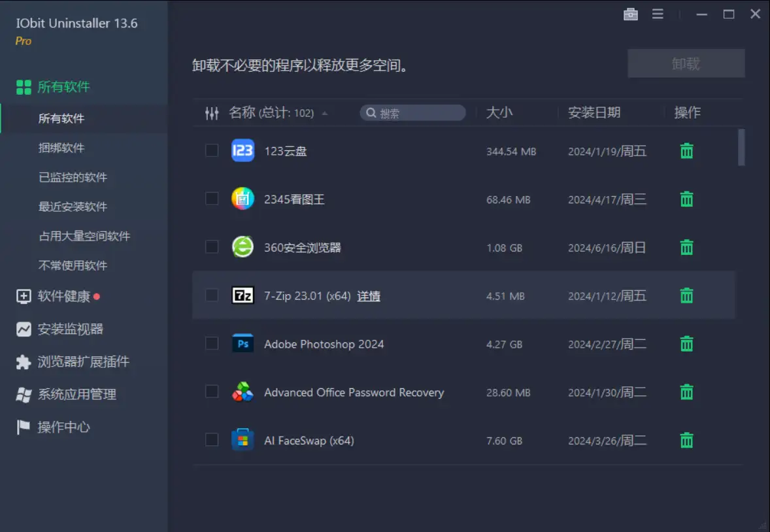Viewport: 770px width, 532px height.
Task: Open 捆绑软件 in the sidebar
Action: [61, 148]
